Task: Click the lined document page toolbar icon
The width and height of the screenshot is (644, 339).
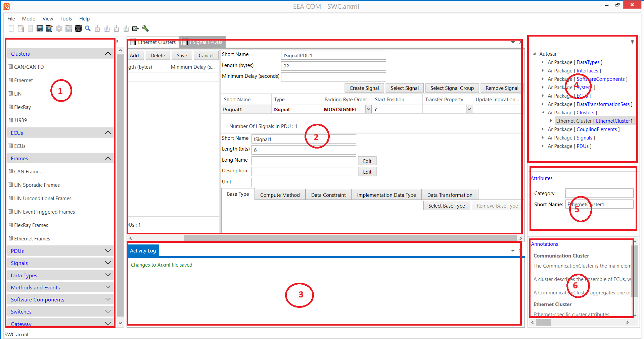Action: 30,29
